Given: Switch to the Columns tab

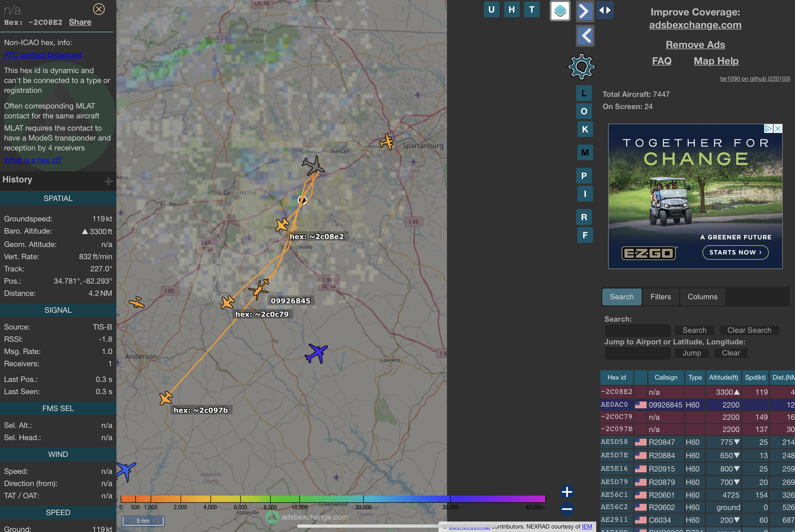Looking at the screenshot, I should (x=702, y=296).
